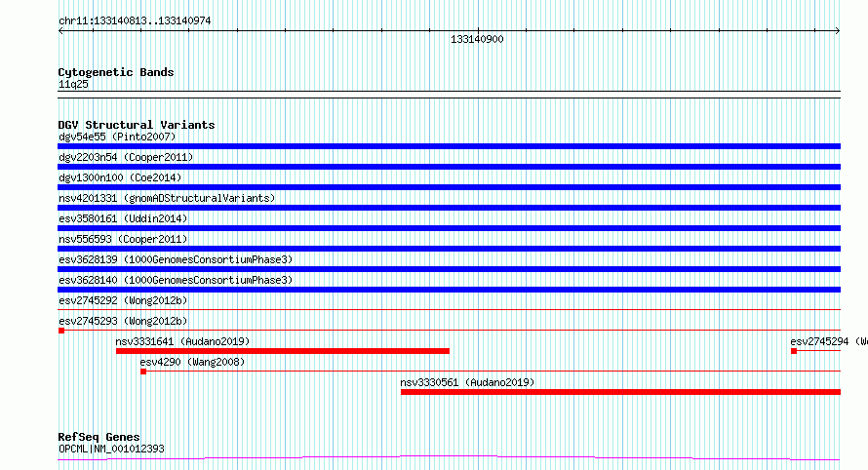The image size is (868, 470).
Task: Open the esv2745294 variant label
Action: [829, 341]
